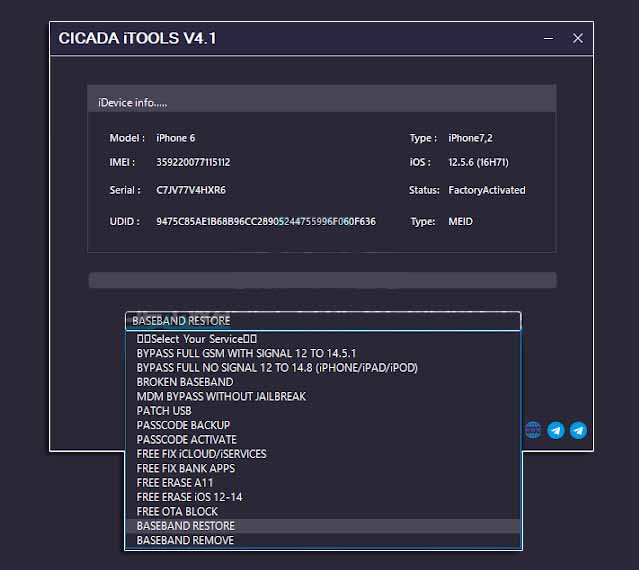The height and width of the screenshot is (570, 639).
Task: Choose BASEBAND REMOVE option
Action: 323,540
